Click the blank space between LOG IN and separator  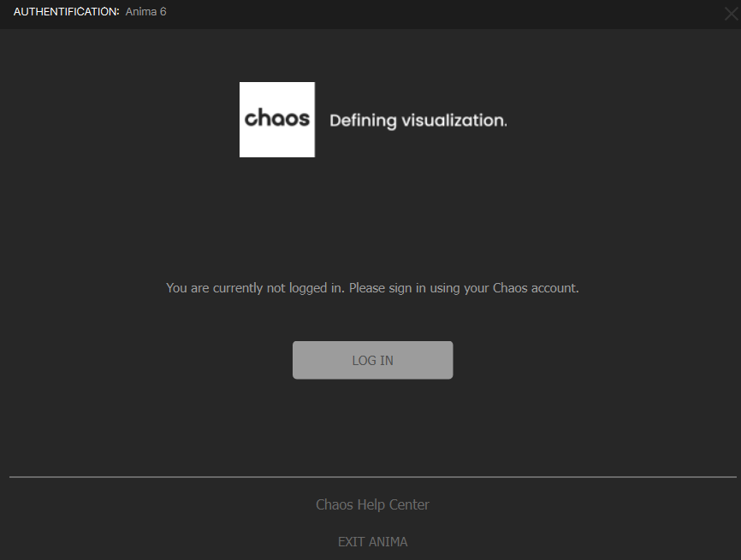372,427
